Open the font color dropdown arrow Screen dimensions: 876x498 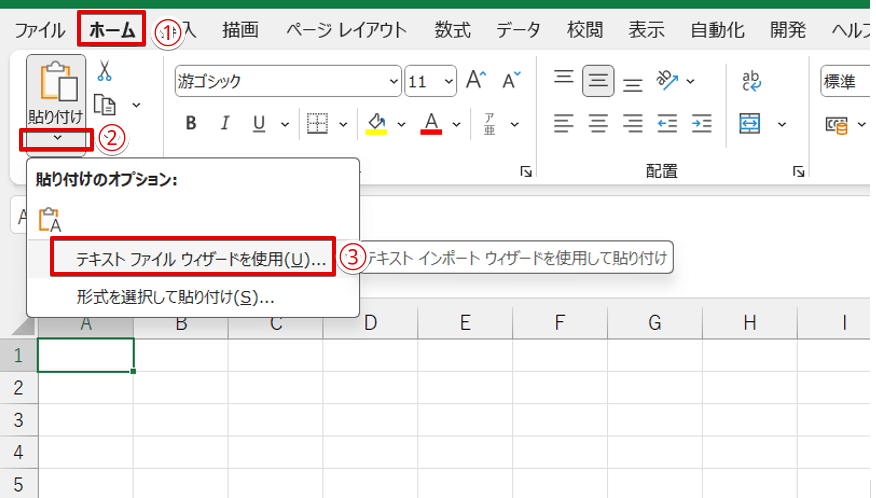456,124
